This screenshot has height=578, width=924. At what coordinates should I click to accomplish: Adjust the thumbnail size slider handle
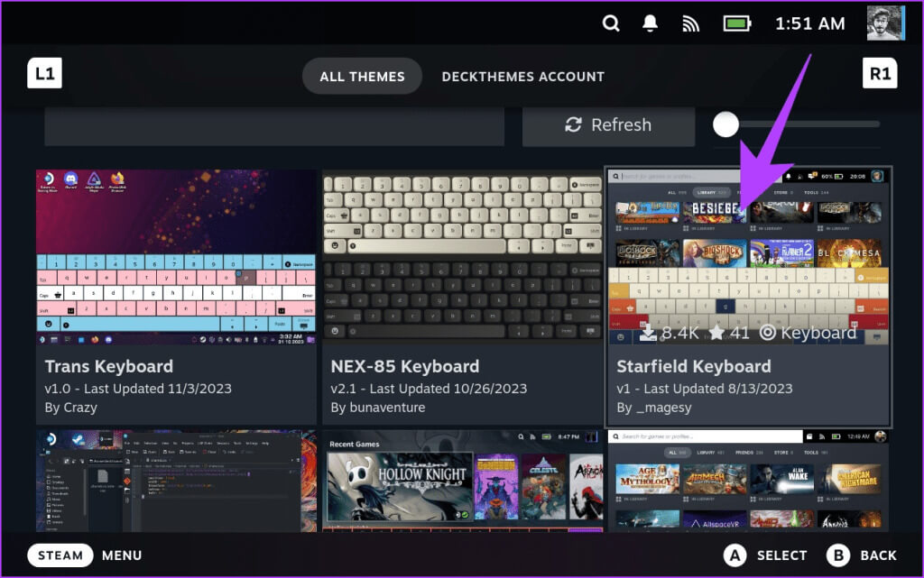pyautogui.click(x=725, y=124)
